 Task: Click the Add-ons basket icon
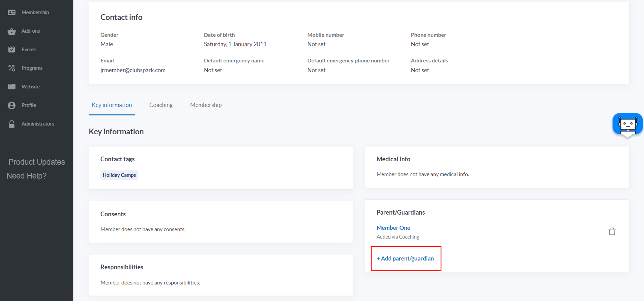12,31
